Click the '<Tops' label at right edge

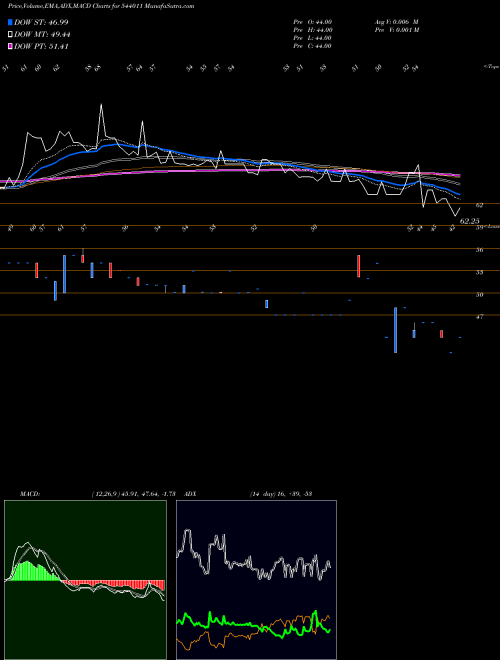click(x=491, y=67)
